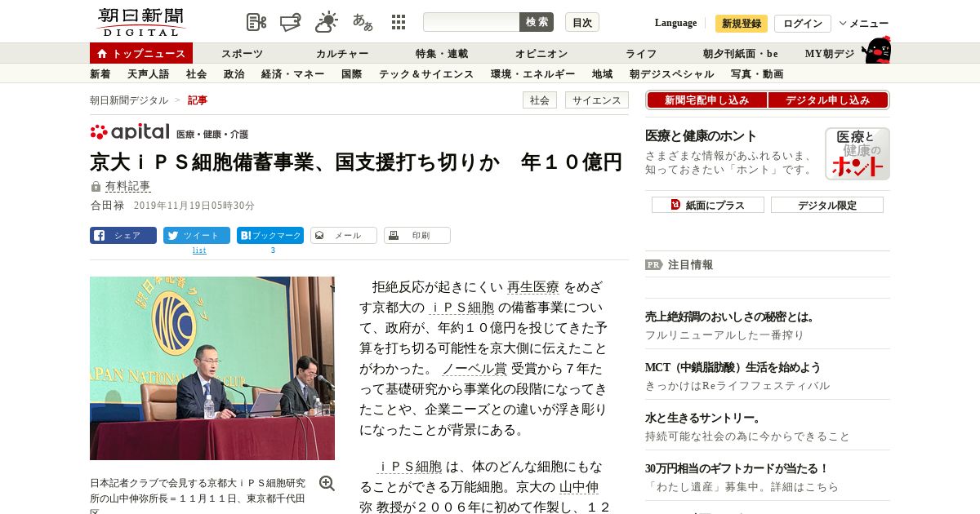
Task: Open the カルチャー tab
Action: (342, 54)
